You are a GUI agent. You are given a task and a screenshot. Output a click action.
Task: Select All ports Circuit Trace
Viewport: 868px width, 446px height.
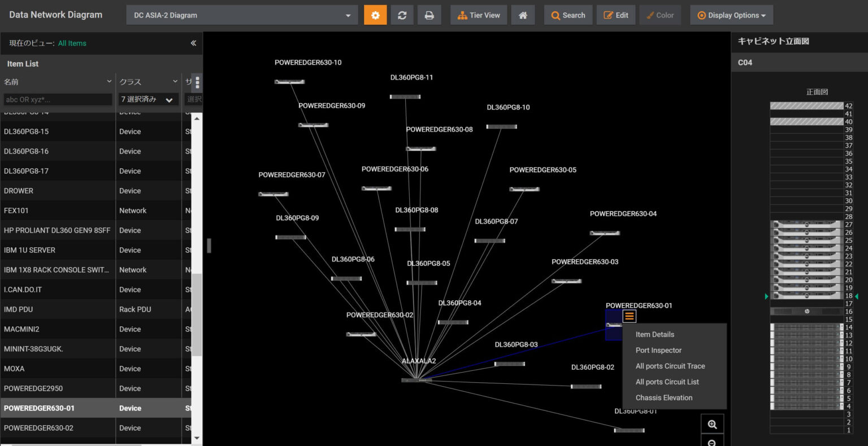pyautogui.click(x=670, y=366)
